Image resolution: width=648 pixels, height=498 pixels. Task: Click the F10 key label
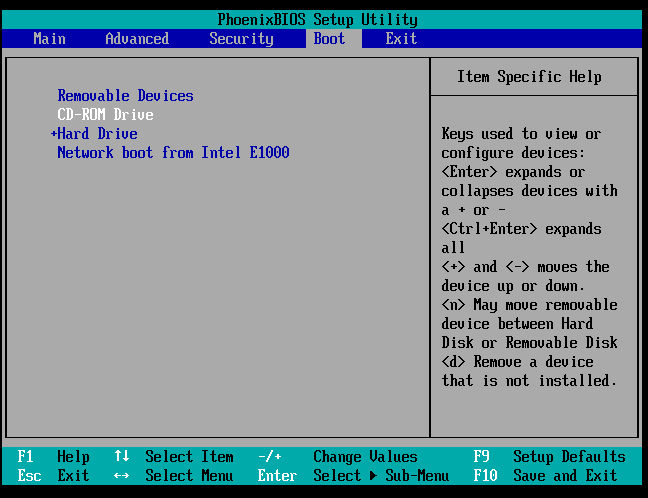485,476
